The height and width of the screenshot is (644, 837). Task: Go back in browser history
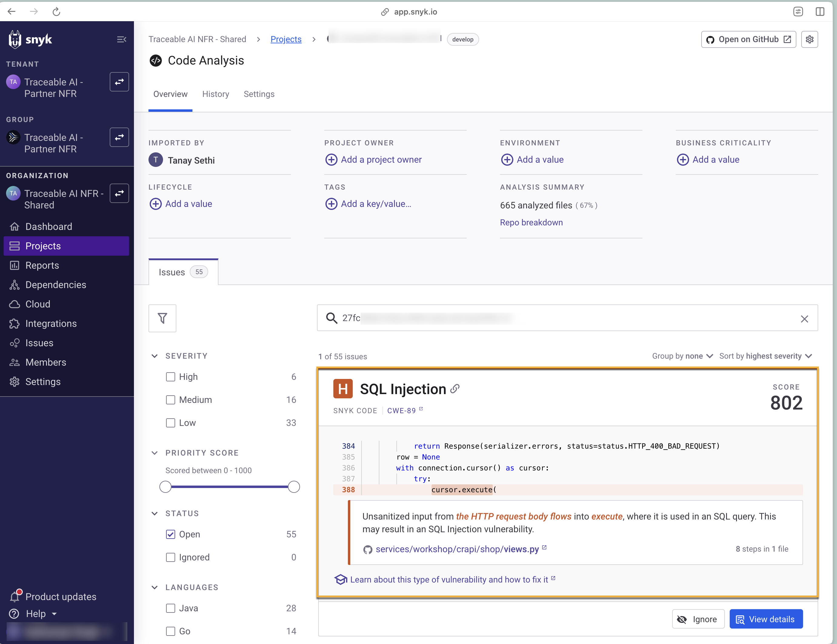[x=12, y=12]
